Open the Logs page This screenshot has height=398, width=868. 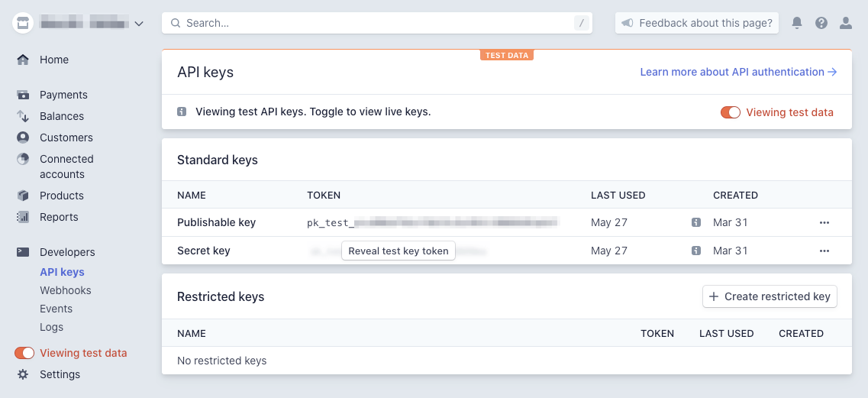[51, 327]
